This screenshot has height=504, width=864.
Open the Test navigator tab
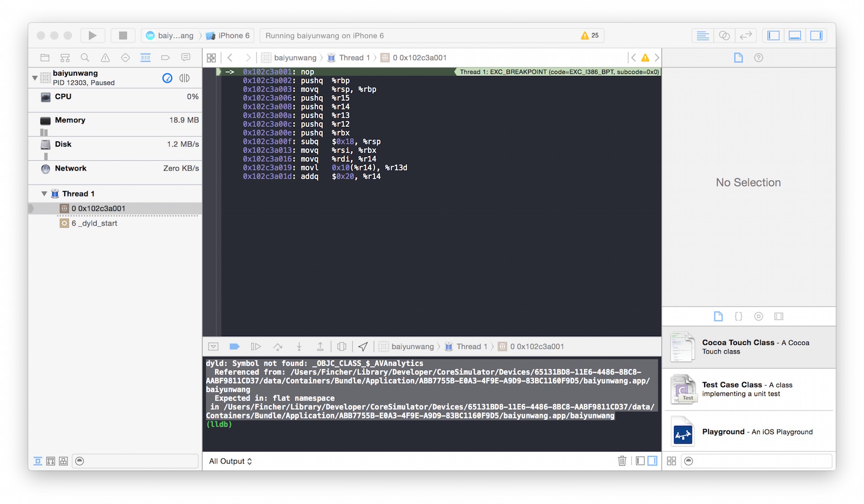click(125, 58)
